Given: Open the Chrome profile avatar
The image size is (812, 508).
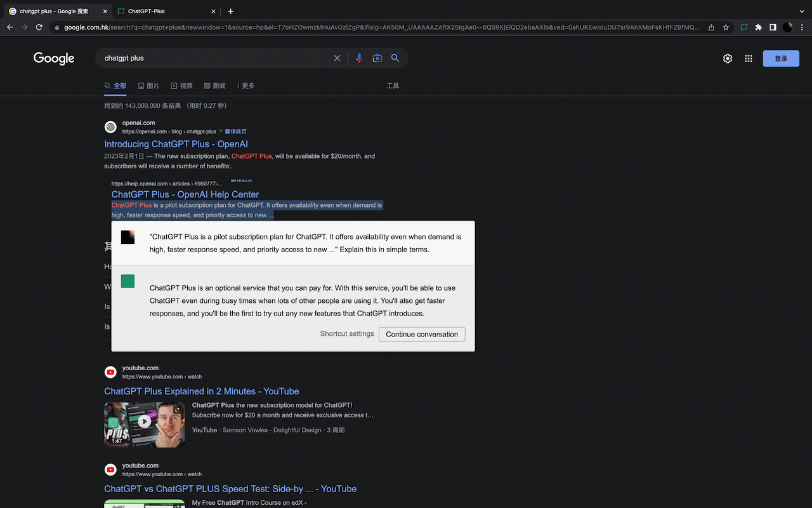Looking at the screenshot, I should 787,27.
